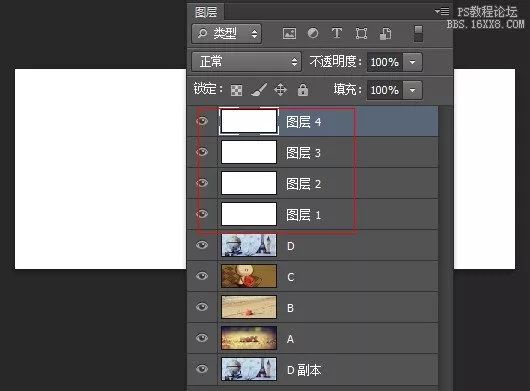This screenshot has height=391, width=530.
Task: Filter for type layers T icon
Action: point(337,33)
